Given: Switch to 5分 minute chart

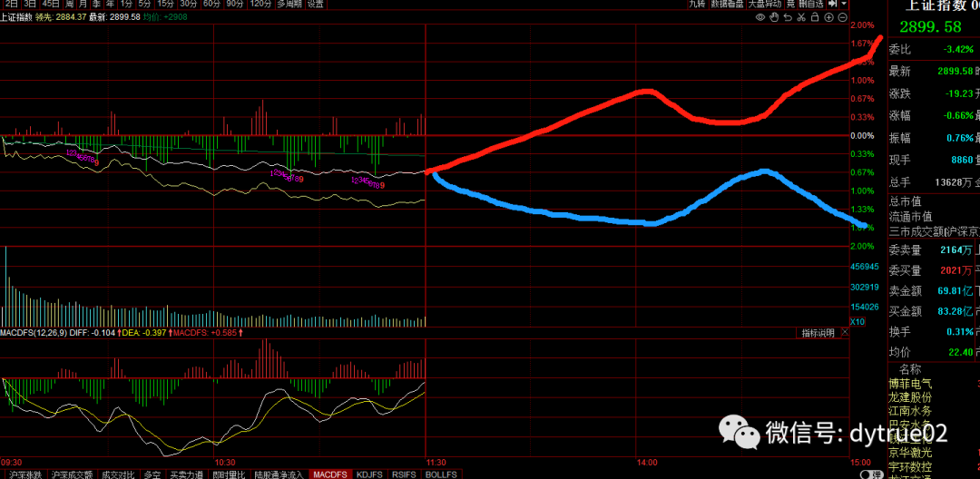Looking at the screenshot, I should (145, 4).
